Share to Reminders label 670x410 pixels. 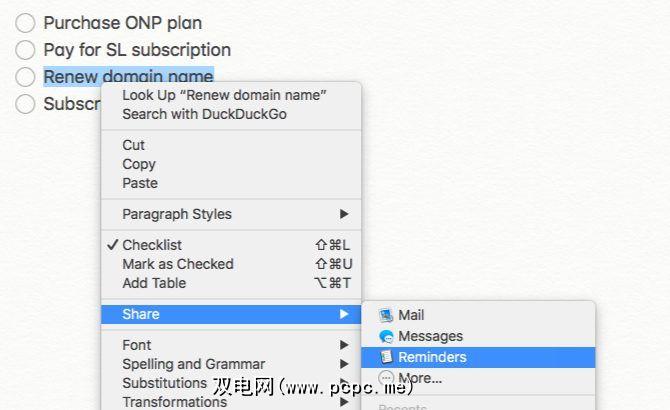(432, 357)
